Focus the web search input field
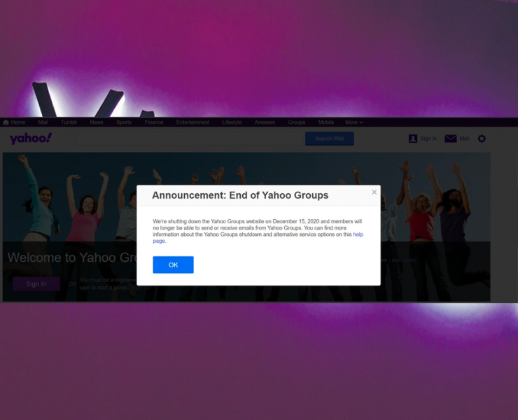 tap(190, 139)
